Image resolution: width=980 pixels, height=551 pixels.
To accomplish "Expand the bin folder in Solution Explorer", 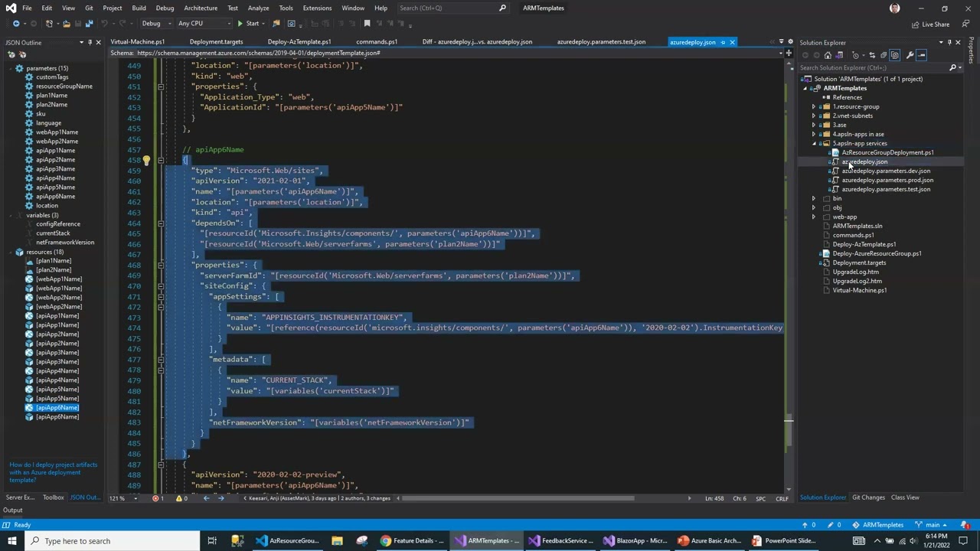I will pos(814,198).
